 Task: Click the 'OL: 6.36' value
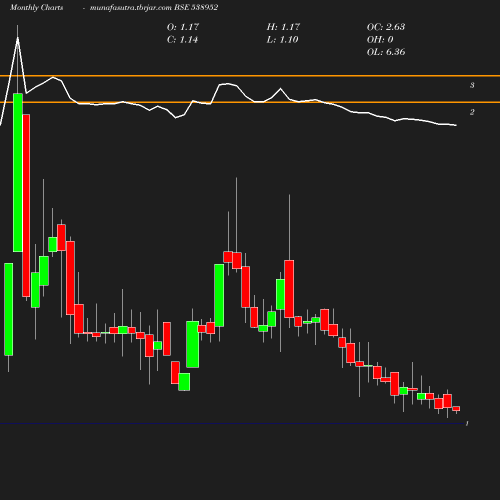click(386, 52)
